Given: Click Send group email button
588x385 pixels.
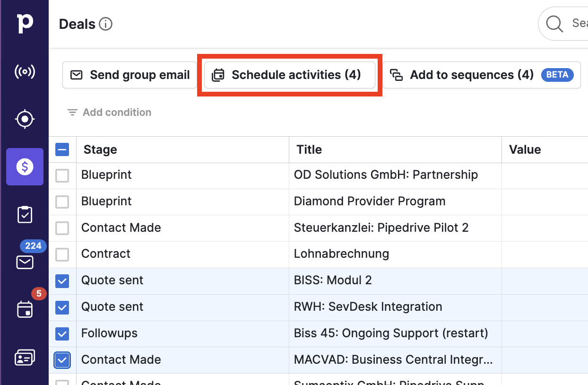Looking at the screenshot, I should click(130, 75).
